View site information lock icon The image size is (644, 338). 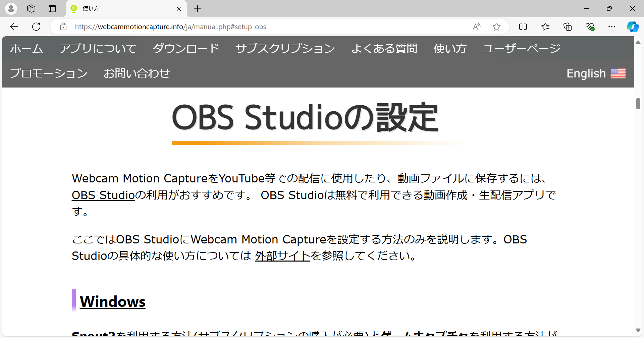[63, 26]
